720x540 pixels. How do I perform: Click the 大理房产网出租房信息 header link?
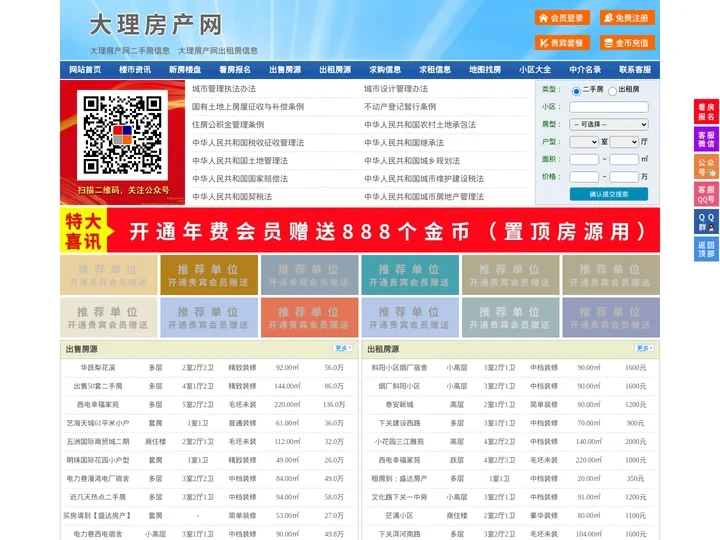click(x=218, y=51)
